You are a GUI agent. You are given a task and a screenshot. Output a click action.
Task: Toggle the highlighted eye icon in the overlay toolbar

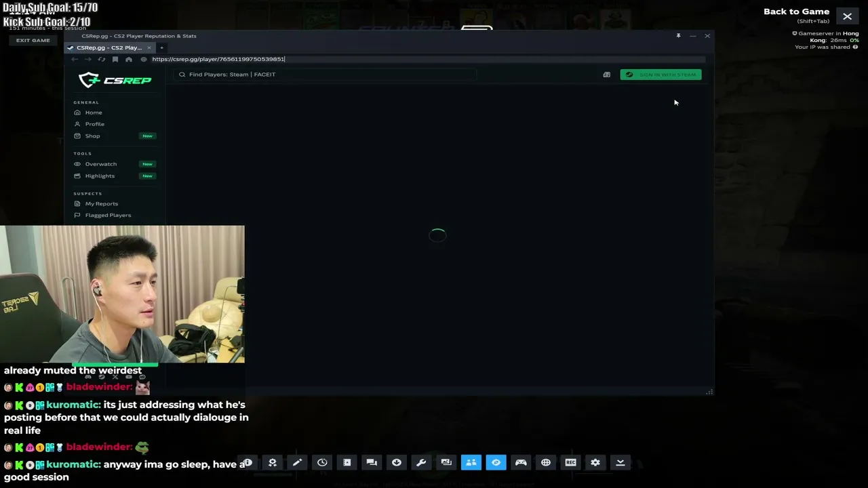pyautogui.click(x=496, y=462)
